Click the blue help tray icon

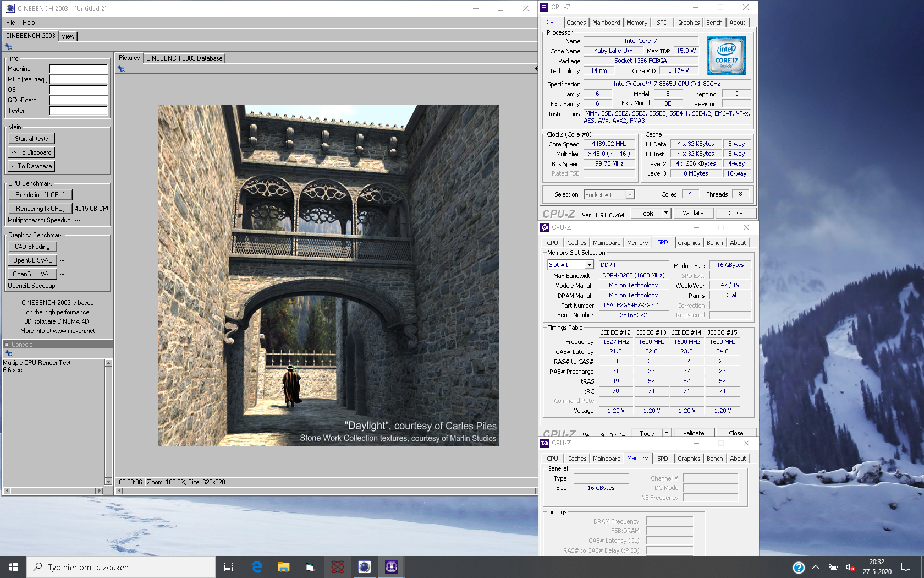pyautogui.click(x=799, y=568)
